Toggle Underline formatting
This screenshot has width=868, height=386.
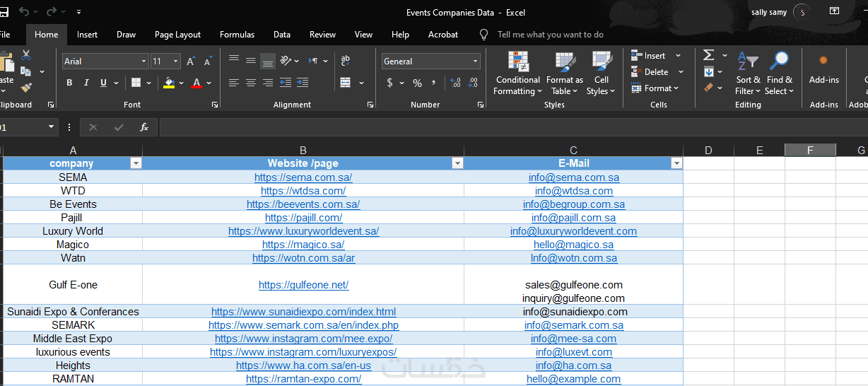coord(104,83)
